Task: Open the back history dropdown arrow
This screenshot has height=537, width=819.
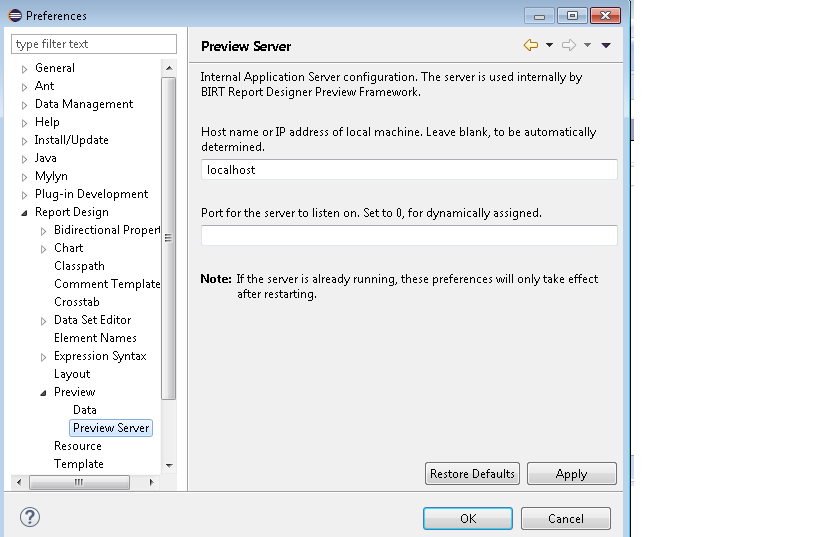Action: 549,45
